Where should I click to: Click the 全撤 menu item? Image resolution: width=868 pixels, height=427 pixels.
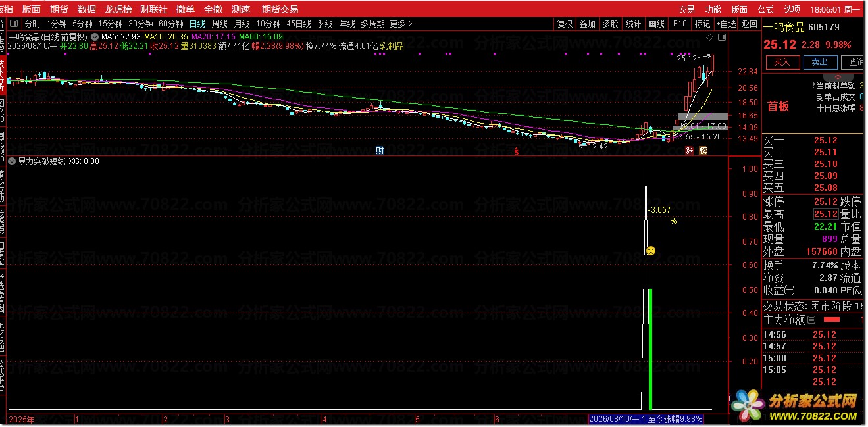click(213, 9)
